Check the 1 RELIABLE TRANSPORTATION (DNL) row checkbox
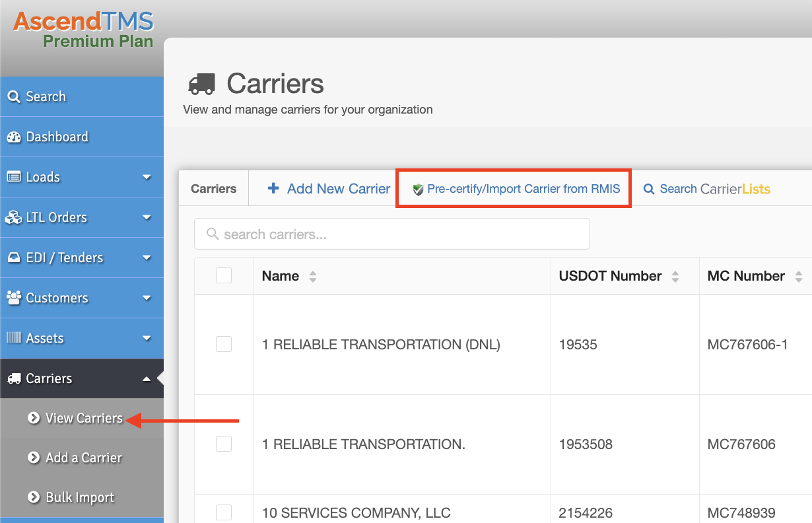812x523 pixels. coord(224,344)
